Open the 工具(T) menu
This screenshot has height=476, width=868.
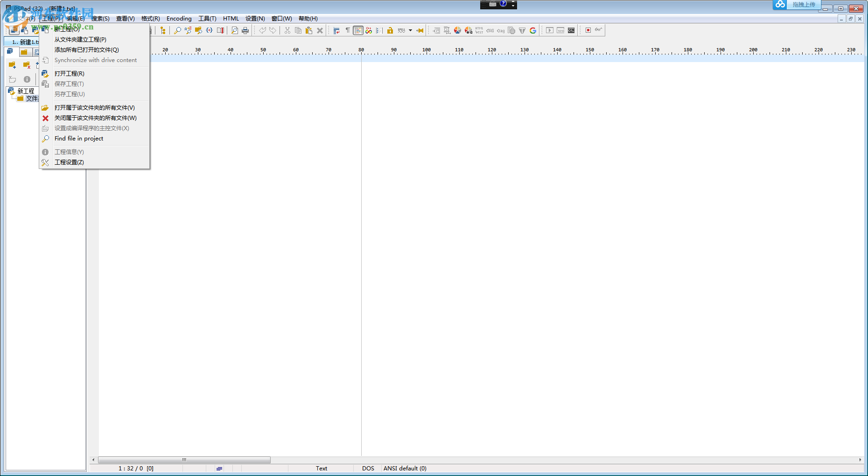click(207, 19)
